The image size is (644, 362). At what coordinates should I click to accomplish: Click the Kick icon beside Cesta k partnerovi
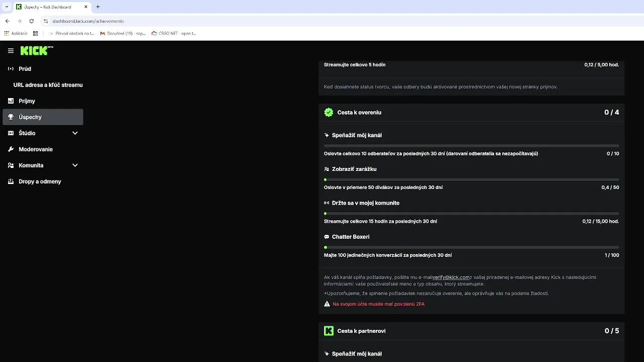329,331
